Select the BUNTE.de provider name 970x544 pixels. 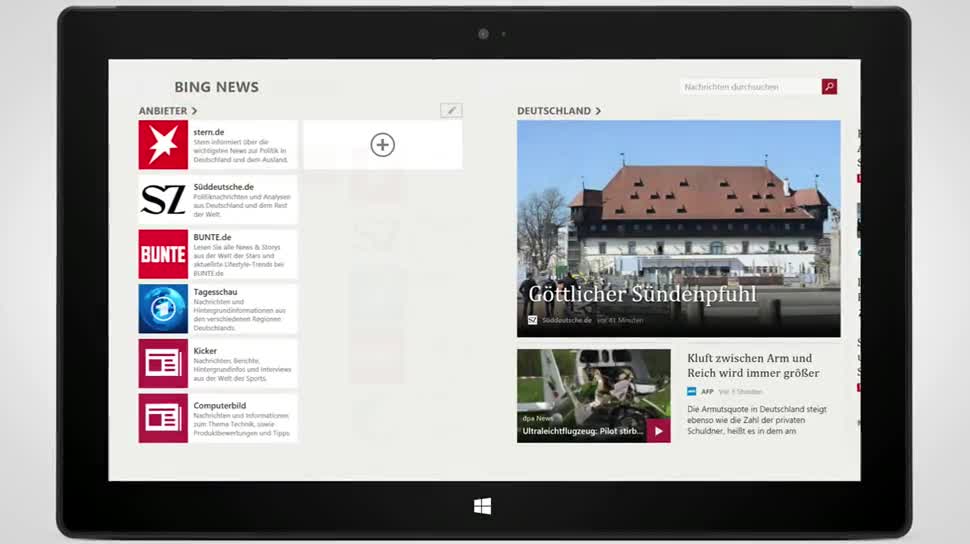click(212, 237)
